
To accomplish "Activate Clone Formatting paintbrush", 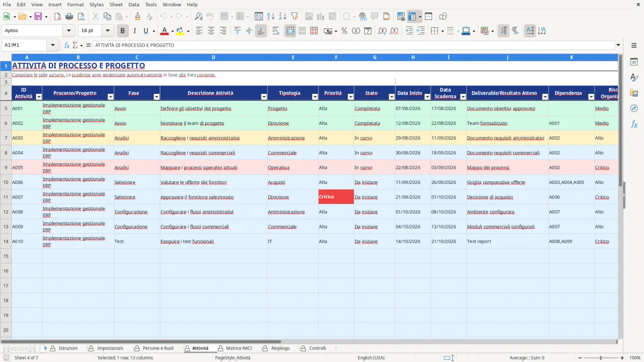I will pos(137,17).
